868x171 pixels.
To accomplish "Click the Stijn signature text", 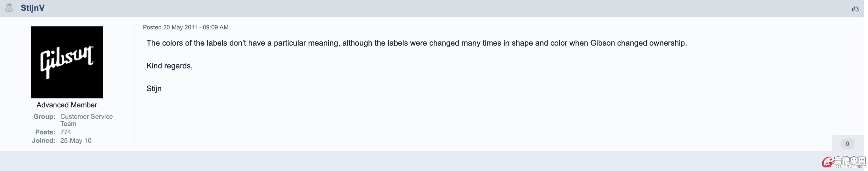I will [154, 88].
